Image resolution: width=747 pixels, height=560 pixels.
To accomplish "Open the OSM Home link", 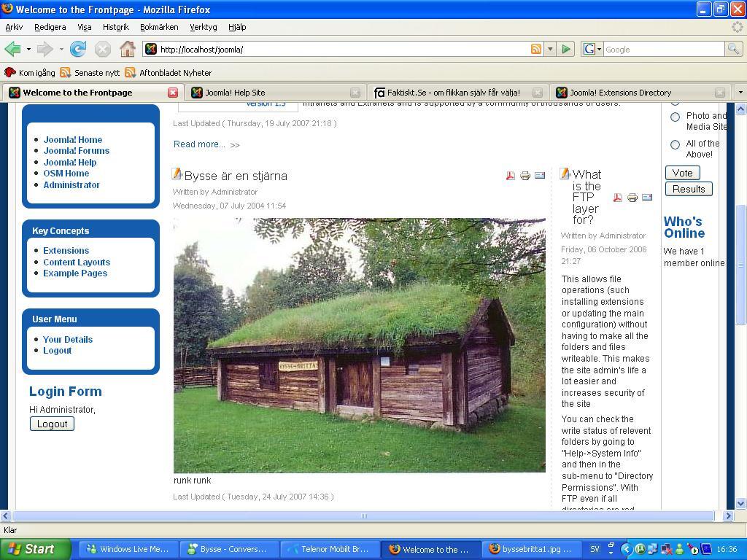I will coord(66,174).
